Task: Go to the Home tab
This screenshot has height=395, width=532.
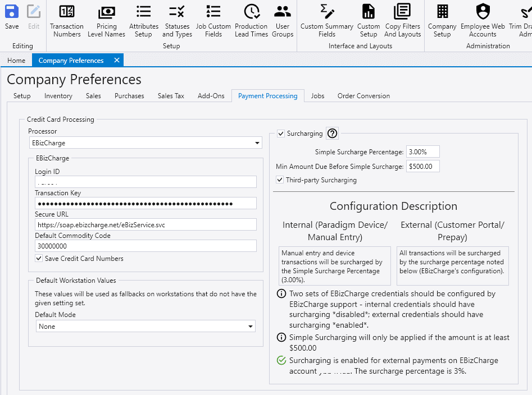Action: [x=16, y=61]
